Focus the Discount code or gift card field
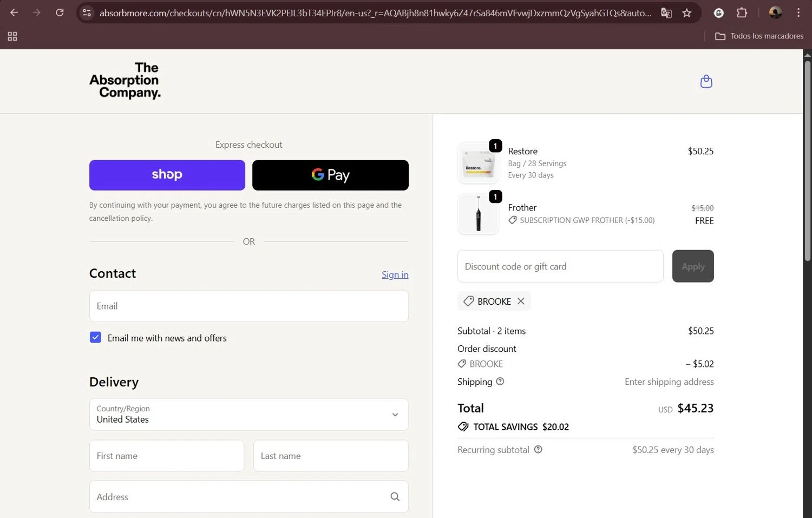812x518 pixels. click(560, 266)
